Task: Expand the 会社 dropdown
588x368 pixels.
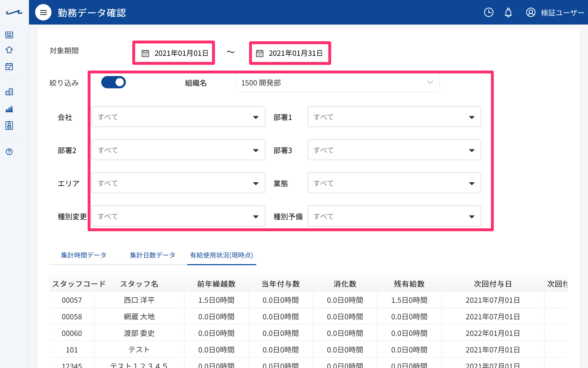Action: [178, 117]
